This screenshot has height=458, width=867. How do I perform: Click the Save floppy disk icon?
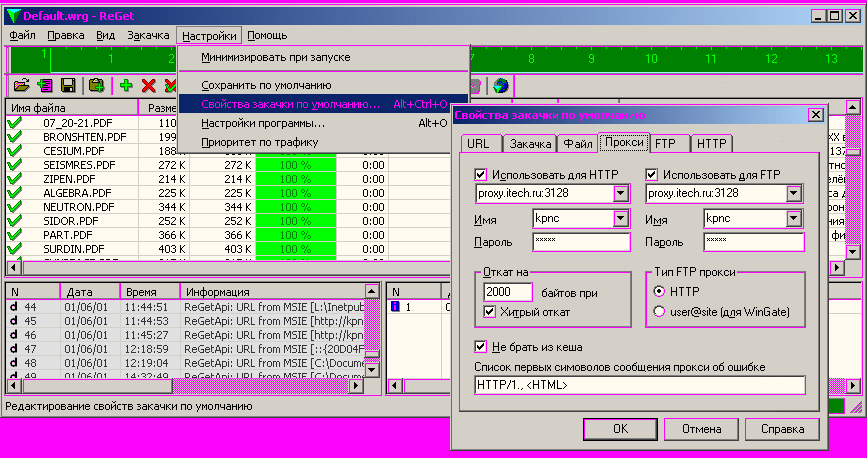click(68, 86)
